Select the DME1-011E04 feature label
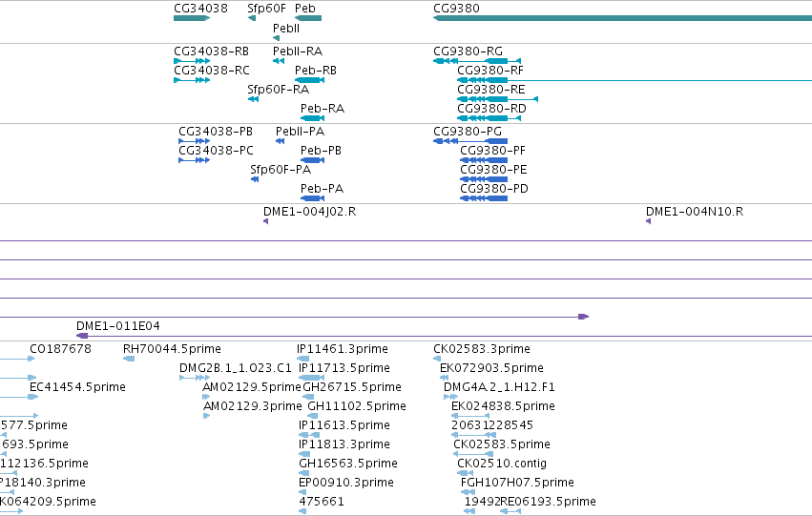812x516 pixels. (118, 326)
